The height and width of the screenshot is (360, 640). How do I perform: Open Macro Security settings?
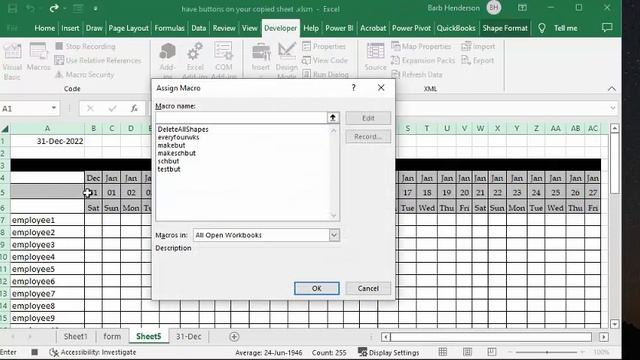pyautogui.click(x=84, y=75)
